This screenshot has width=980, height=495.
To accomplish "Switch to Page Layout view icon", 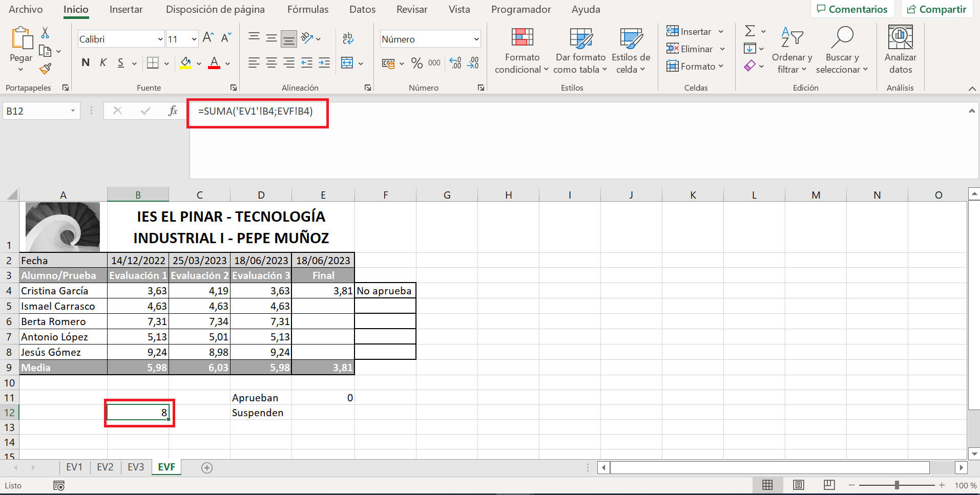I will click(799, 485).
